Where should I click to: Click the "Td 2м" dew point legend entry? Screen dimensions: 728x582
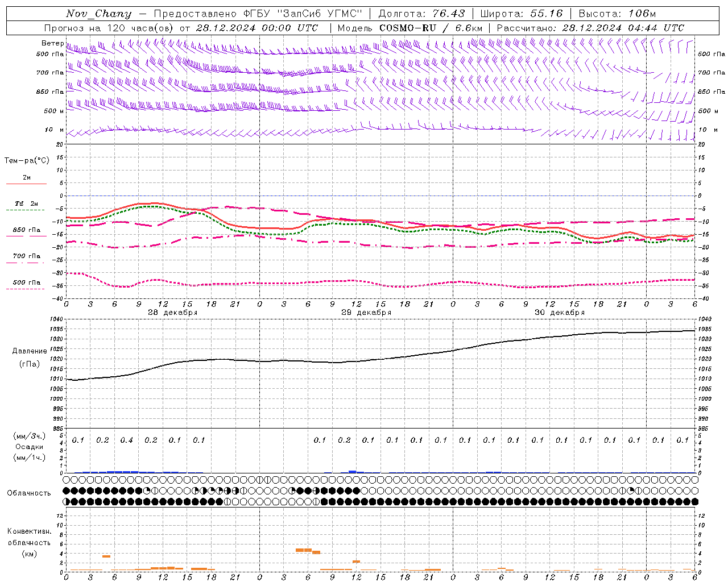point(26,203)
